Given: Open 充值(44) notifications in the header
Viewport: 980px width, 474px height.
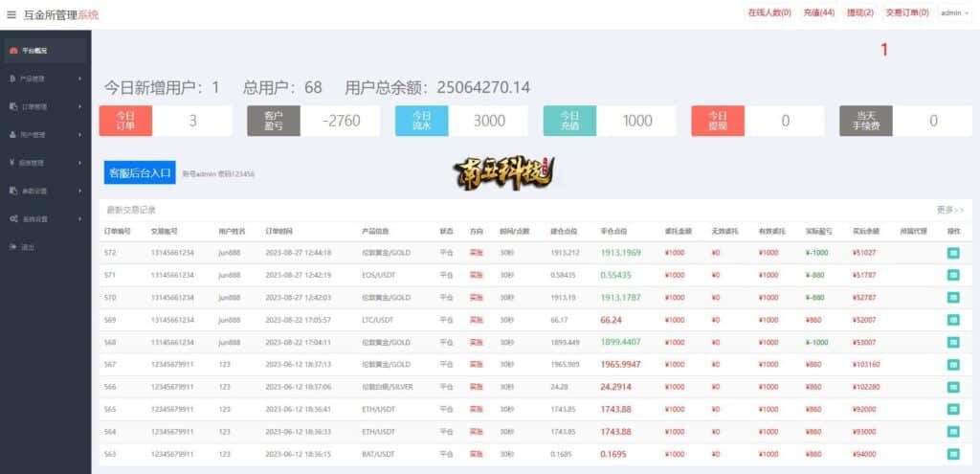Looking at the screenshot, I should pyautogui.click(x=818, y=13).
